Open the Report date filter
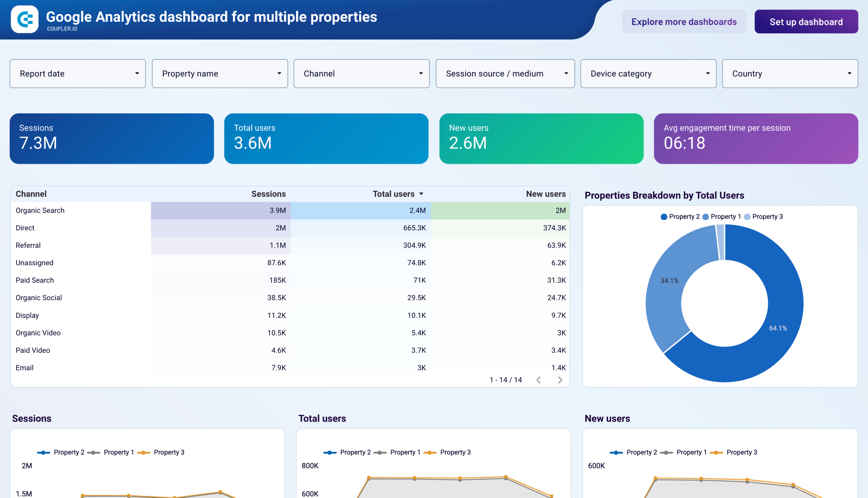Image resolution: width=868 pixels, height=498 pixels. pyautogui.click(x=78, y=73)
